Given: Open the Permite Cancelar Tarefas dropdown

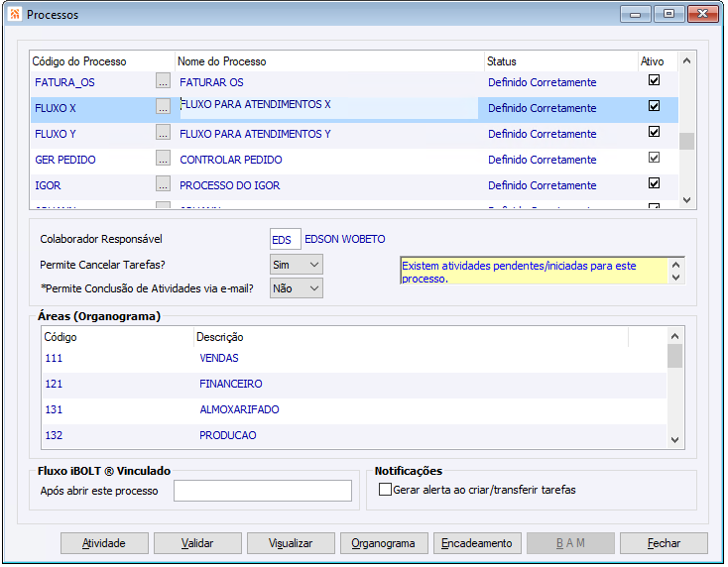Looking at the screenshot, I should pyautogui.click(x=297, y=265).
